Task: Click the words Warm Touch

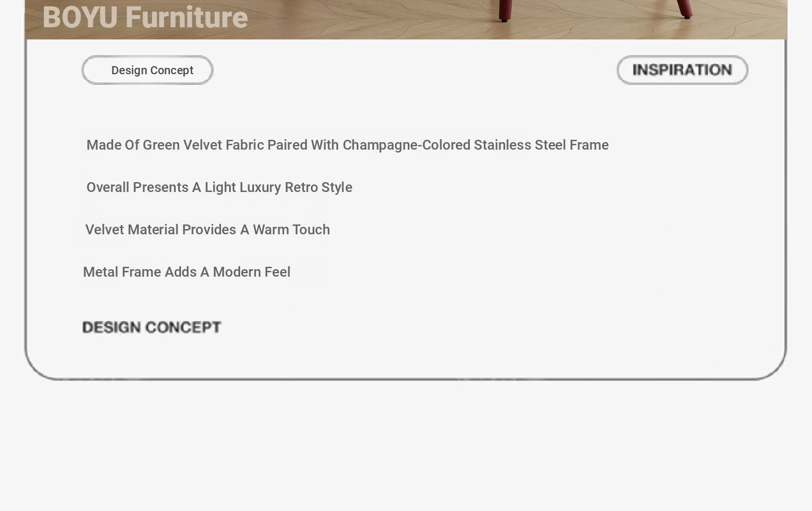Action: coord(291,230)
